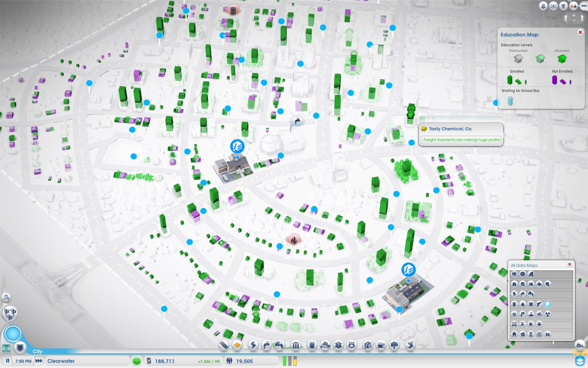Open the Roads build menu
This screenshot has width=588, height=368.
click(224, 345)
